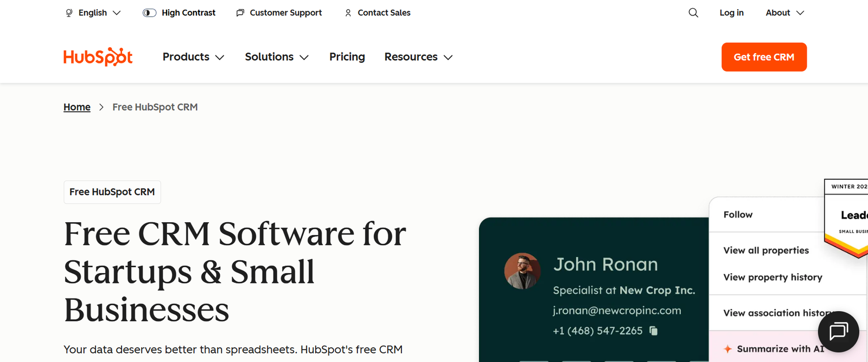The image size is (868, 362).
Task: Click the HubSpot logo
Action: click(98, 57)
